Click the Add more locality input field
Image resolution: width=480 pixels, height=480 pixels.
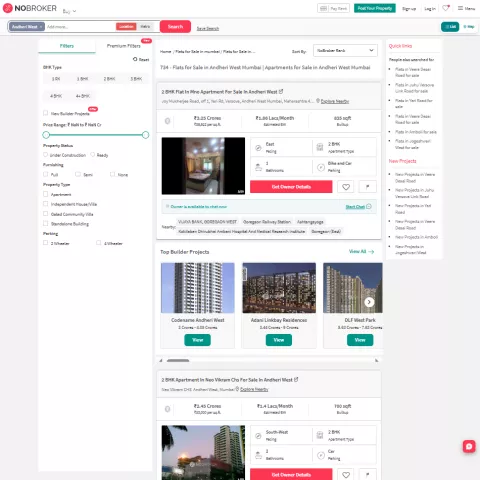80,27
